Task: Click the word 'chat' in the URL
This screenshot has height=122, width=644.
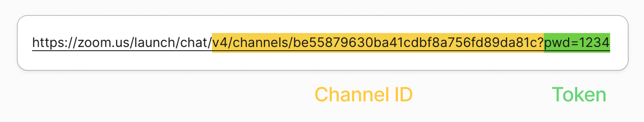Action: pyautogui.click(x=195, y=43)
